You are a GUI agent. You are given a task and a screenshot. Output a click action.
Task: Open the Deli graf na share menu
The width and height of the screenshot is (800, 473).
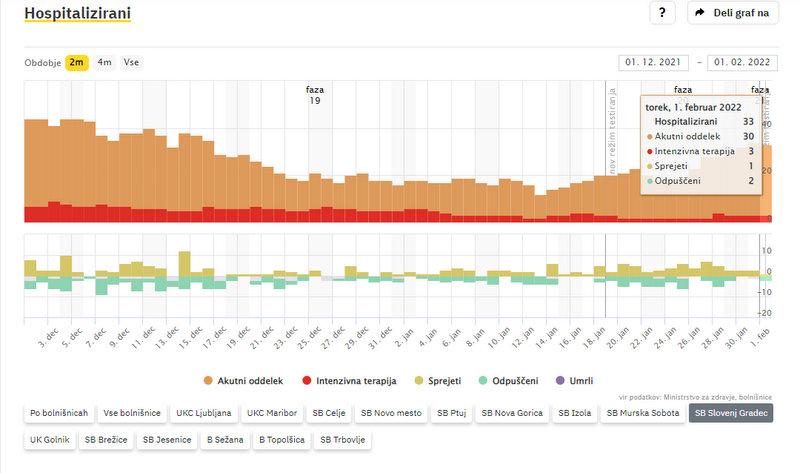click(734, 13)
